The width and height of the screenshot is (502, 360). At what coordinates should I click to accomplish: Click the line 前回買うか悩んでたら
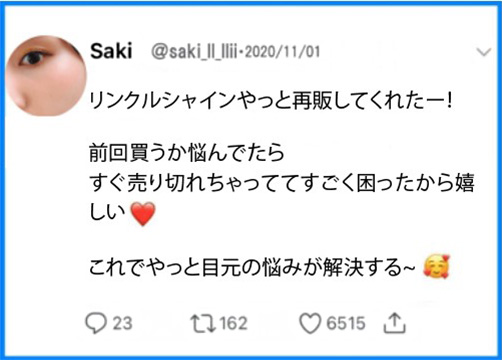tap(187, 153)
